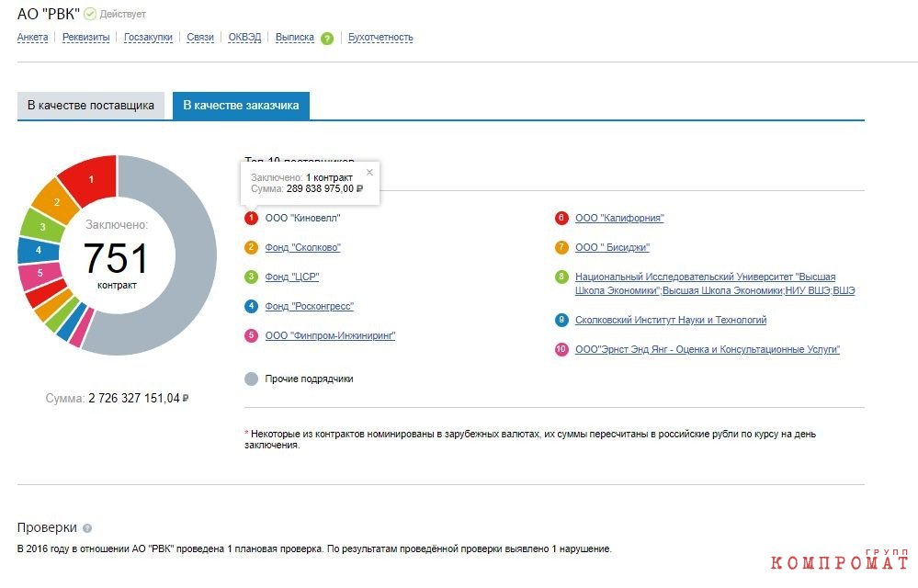Click green number 8 legend marker
The width and height of the screenshot is (918, 588).
click(x=561, y=277)
